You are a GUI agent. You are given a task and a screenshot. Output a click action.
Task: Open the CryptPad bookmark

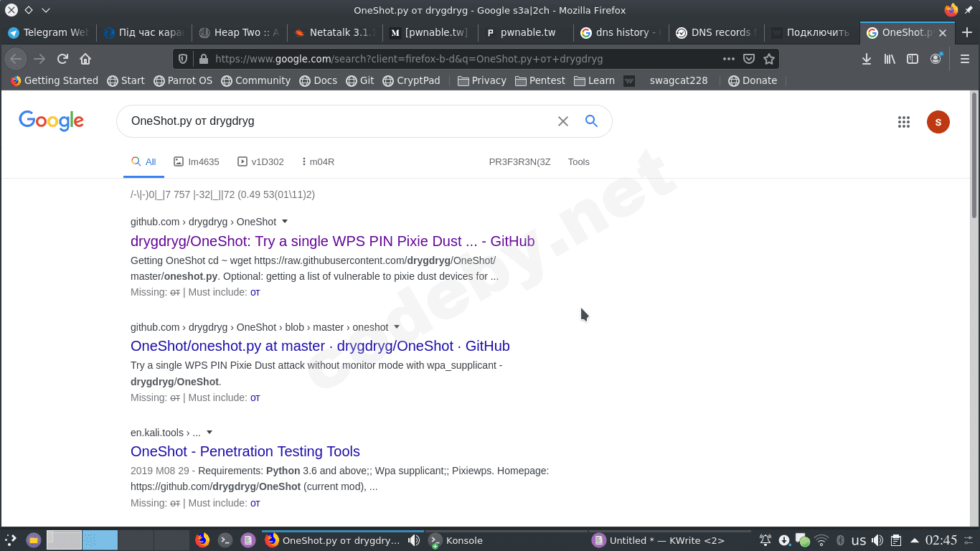411,80
